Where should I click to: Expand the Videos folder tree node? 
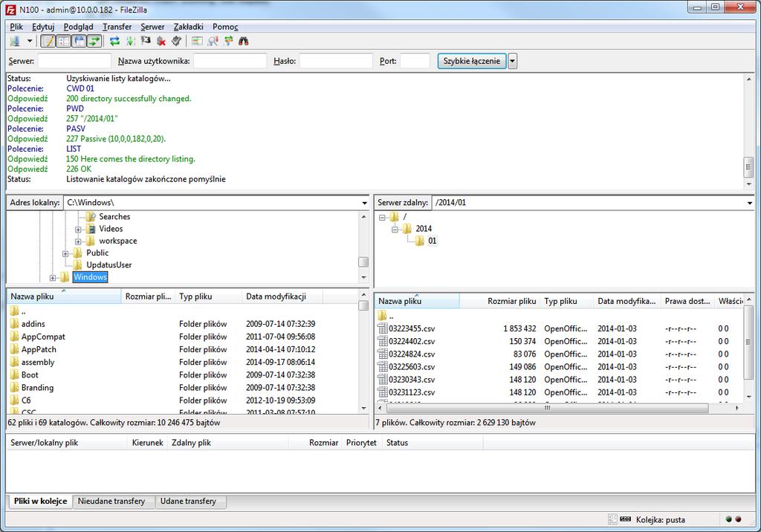click(x=78, y=229)
